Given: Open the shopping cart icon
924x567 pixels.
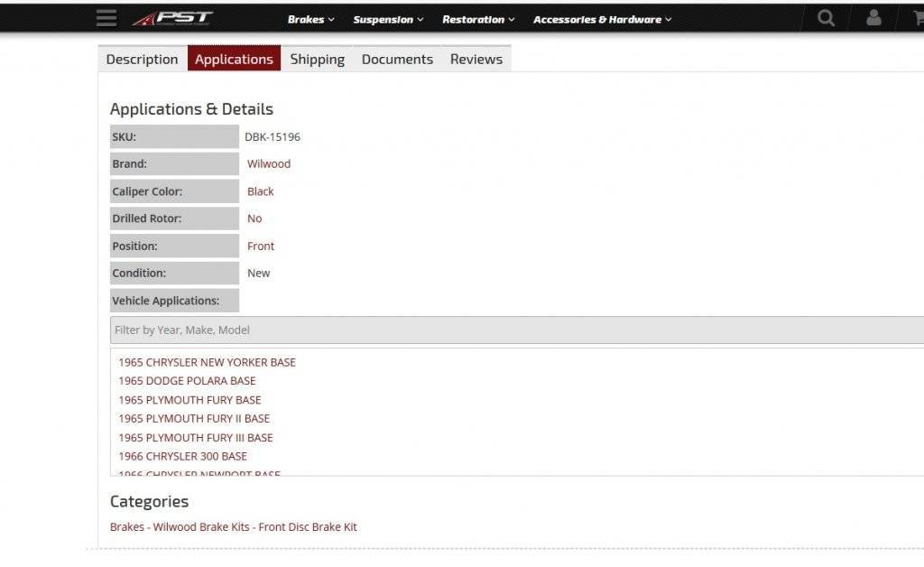Looking at the screenshot, I should tap(918, 18).
